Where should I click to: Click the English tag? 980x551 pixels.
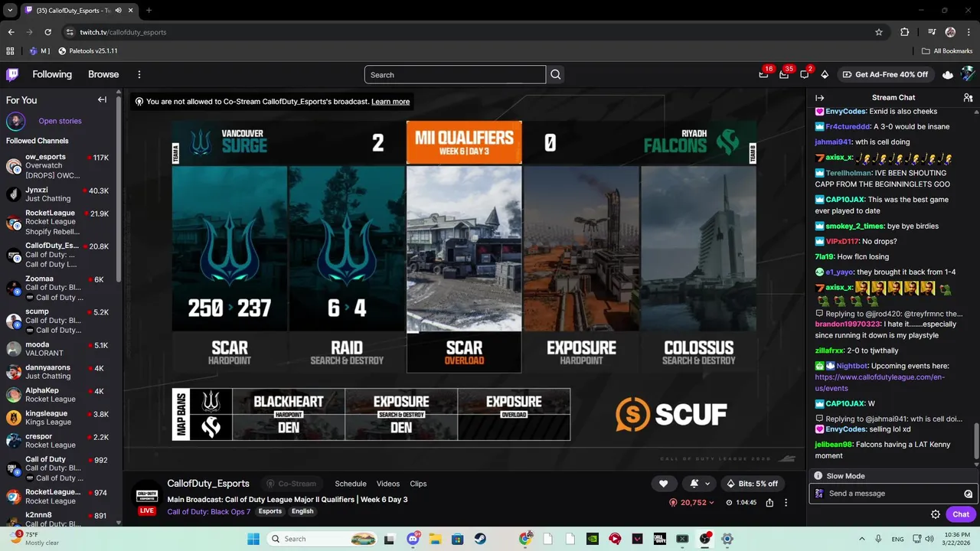[x=302, y=511]
